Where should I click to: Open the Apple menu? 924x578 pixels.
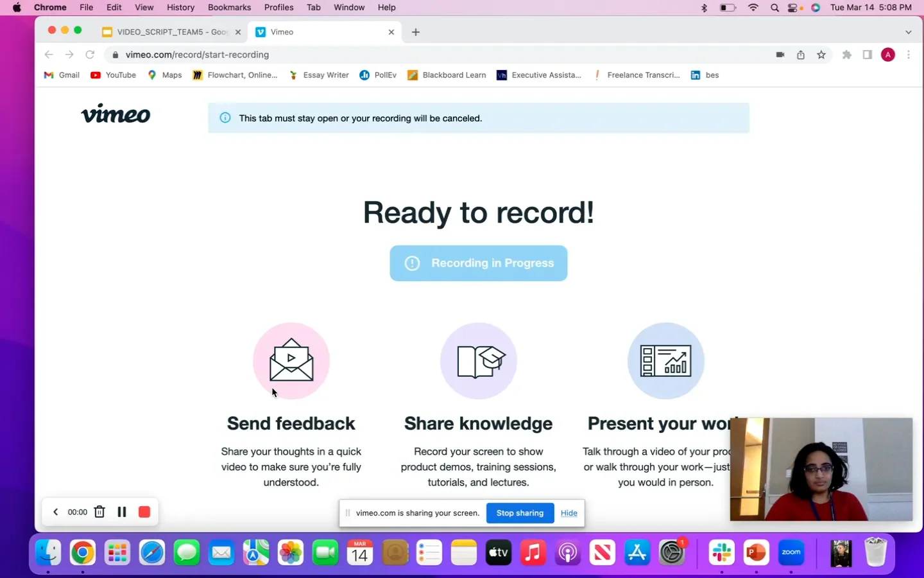[17, 8]
